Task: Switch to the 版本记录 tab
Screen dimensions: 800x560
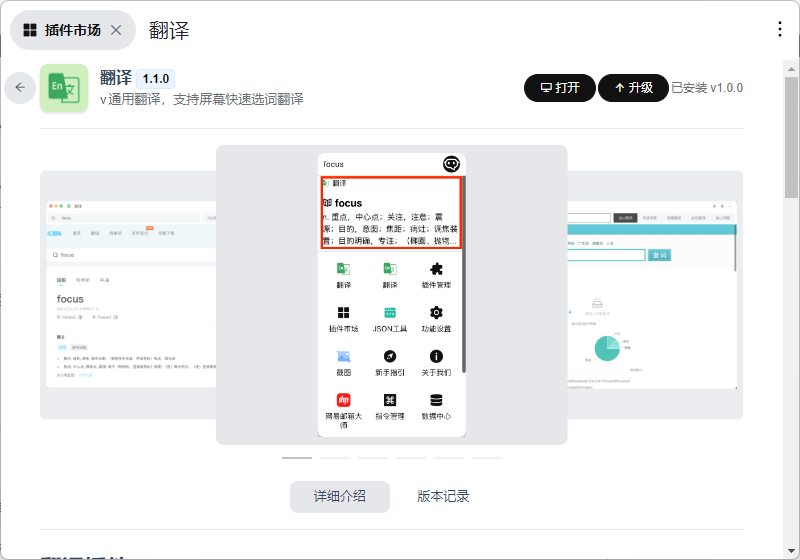Action: pyautogui.click(x=443, y=496)
